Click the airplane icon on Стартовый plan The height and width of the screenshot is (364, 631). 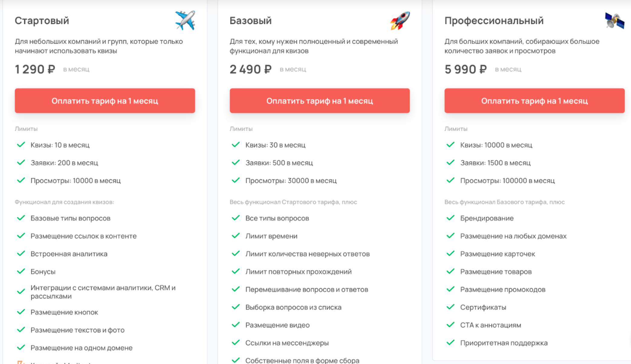185,20
